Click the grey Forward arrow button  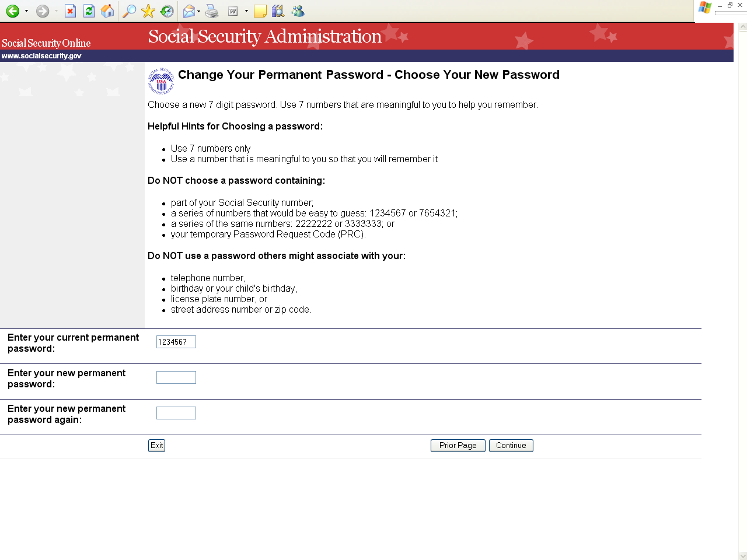point(43,11)
